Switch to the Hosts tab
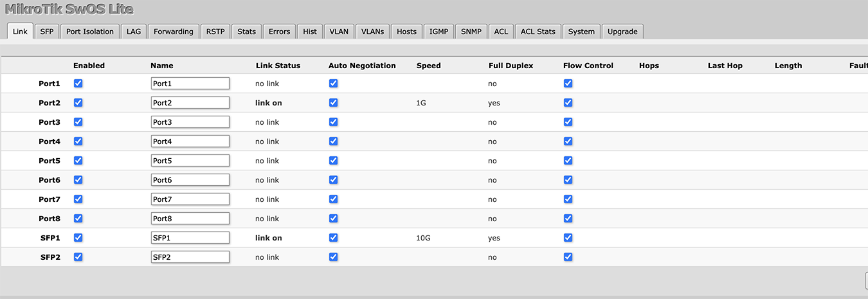Image resolution: width=868 pixels, height=299 pixels. click(x=406, y=32)
